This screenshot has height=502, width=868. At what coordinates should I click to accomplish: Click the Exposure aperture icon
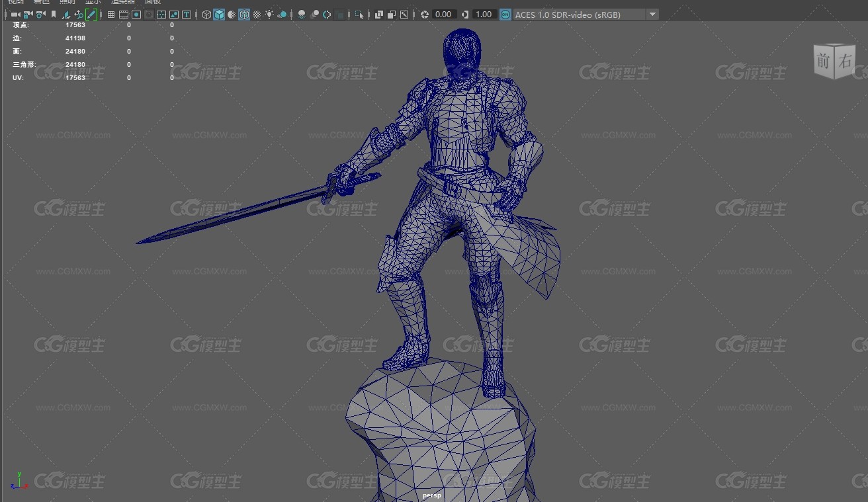pos(424,15)
